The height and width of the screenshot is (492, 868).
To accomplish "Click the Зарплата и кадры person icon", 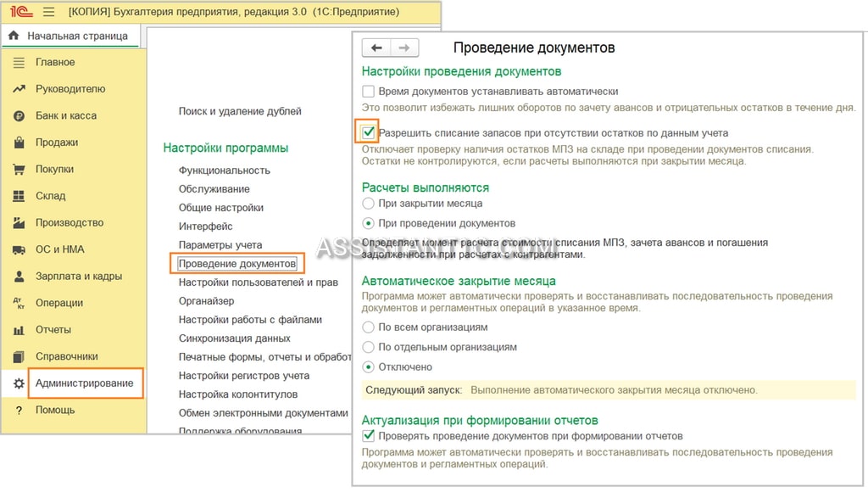I will point(19,276).
